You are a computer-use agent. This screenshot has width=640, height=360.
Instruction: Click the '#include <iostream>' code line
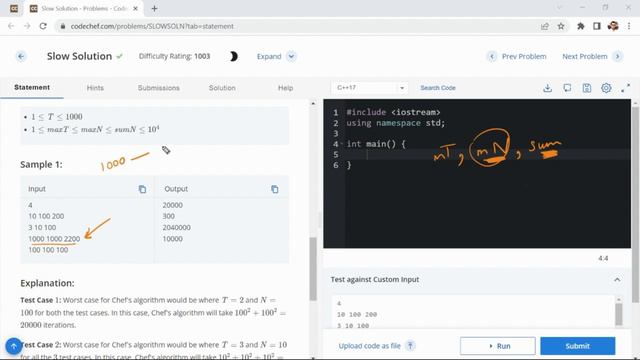pos(393,112)
